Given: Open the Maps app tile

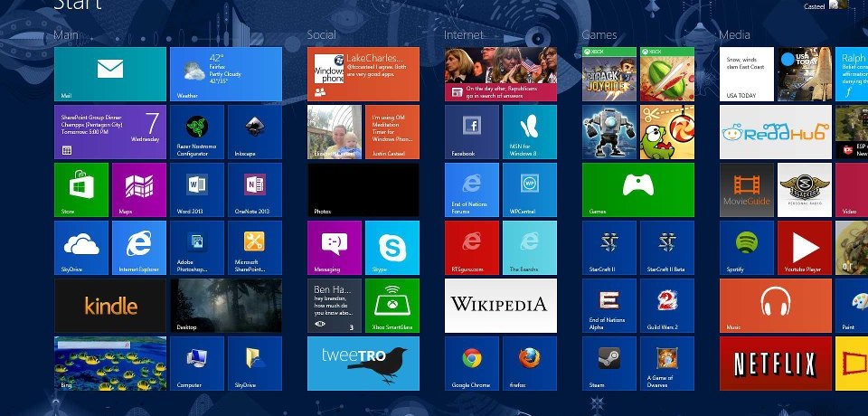Looking at the screenshot, I should coord(138,190).
